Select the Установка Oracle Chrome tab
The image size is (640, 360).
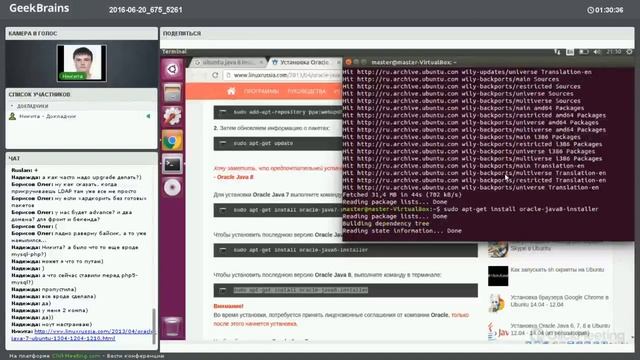pyautogui.click(x=304, y=62)
